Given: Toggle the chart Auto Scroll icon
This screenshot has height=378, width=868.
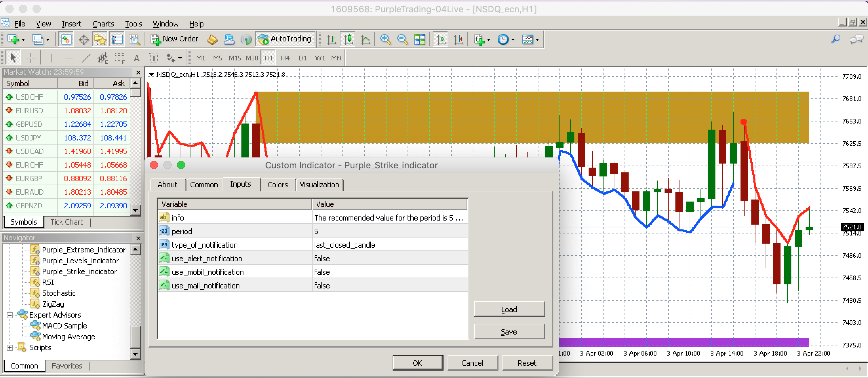Looking at the screenshot, I should 441,39.
